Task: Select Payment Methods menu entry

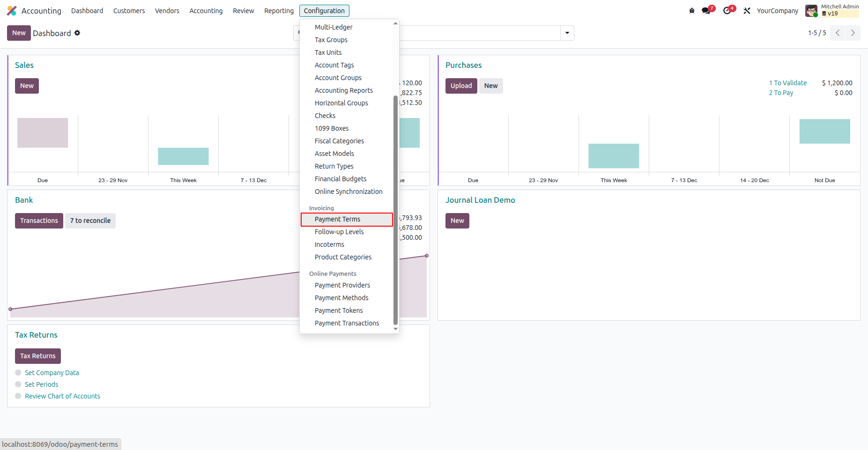Action: click(x=347, y=298)
